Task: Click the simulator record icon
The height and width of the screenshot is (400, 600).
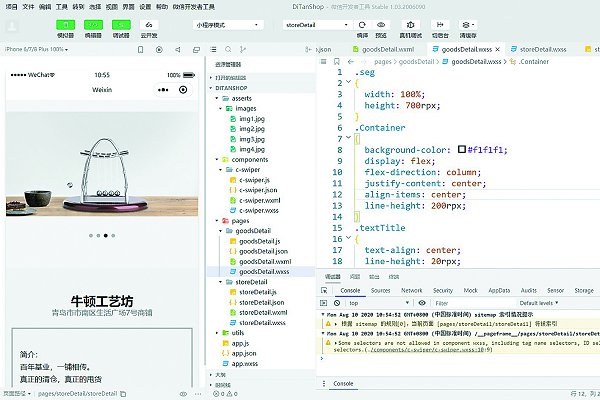Action: pos(159,49)
